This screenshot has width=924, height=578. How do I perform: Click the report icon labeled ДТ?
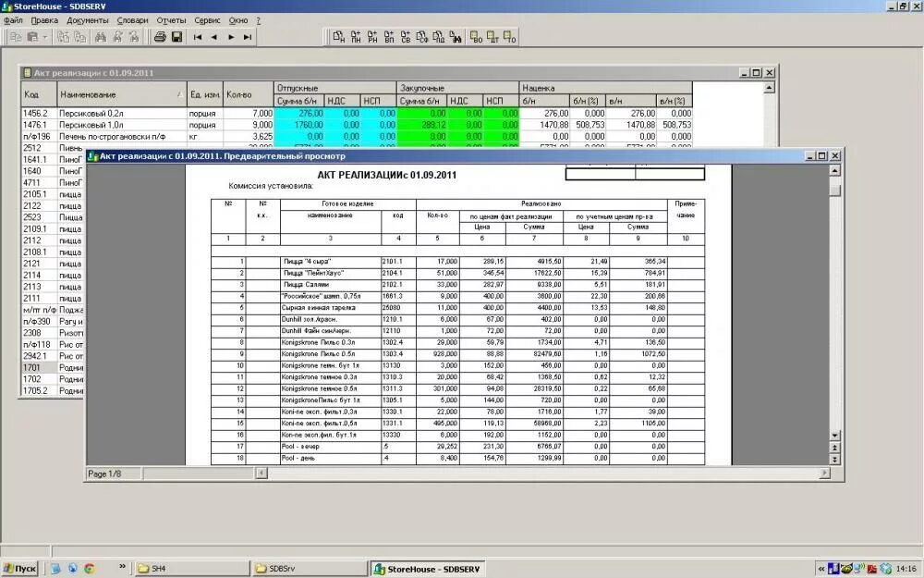493,37
